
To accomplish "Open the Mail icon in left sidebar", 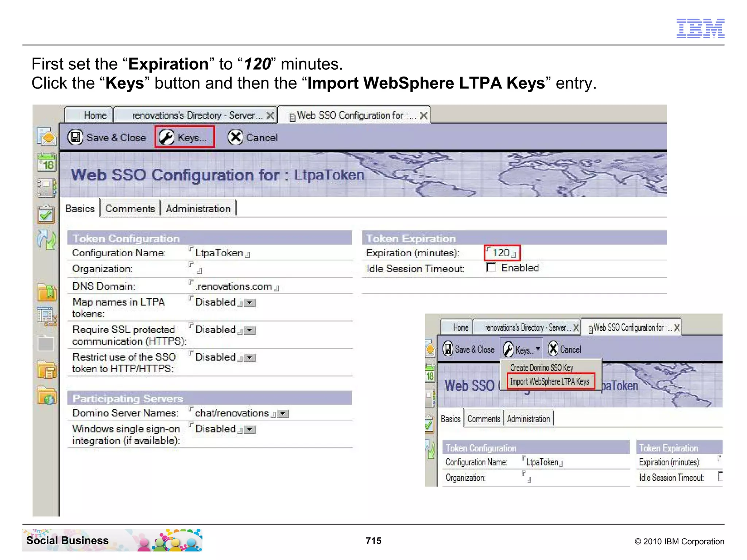I will click(x=47, y=136).
